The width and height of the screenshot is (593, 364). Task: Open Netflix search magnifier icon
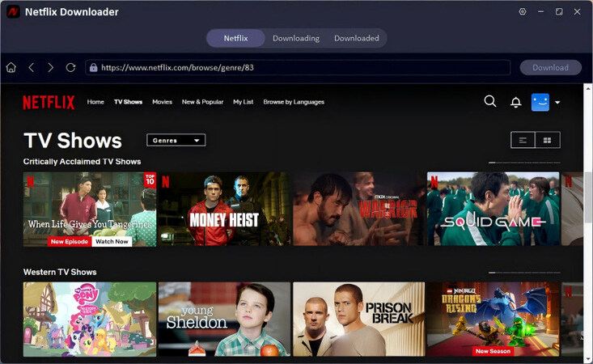click(x=490, y=102)
